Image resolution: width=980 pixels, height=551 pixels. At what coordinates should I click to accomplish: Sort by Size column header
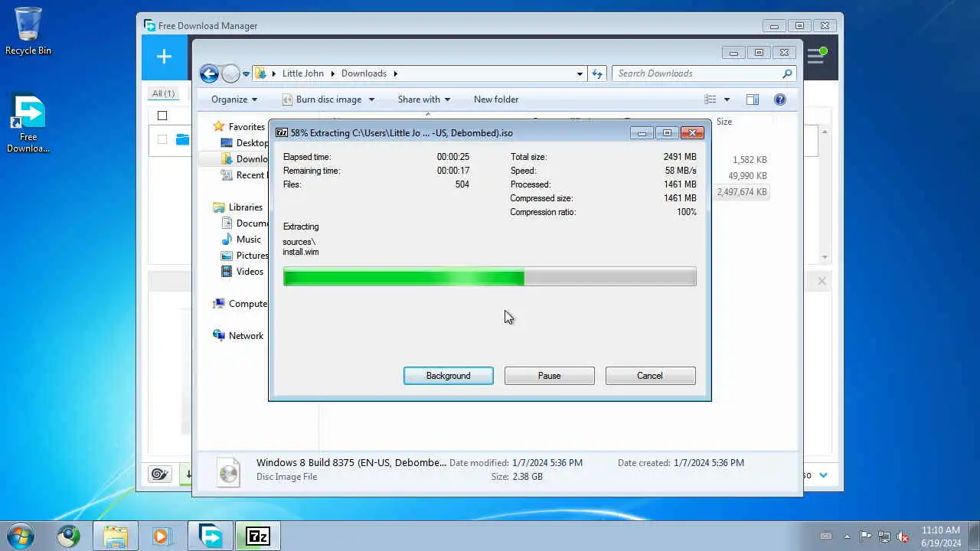tap(724, 122)
